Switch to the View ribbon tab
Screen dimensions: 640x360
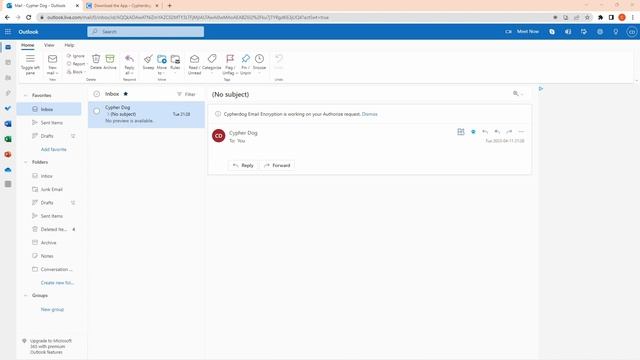(x=49, y=45)
